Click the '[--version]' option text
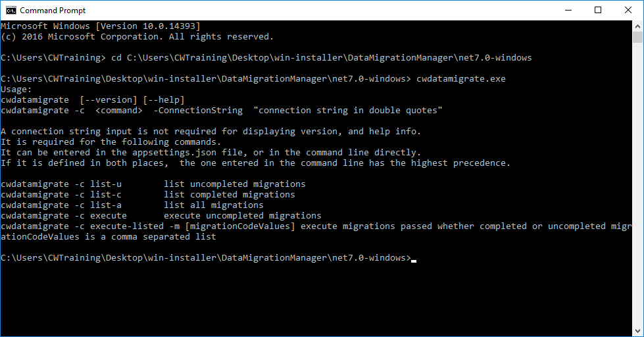 pos(109,100)
